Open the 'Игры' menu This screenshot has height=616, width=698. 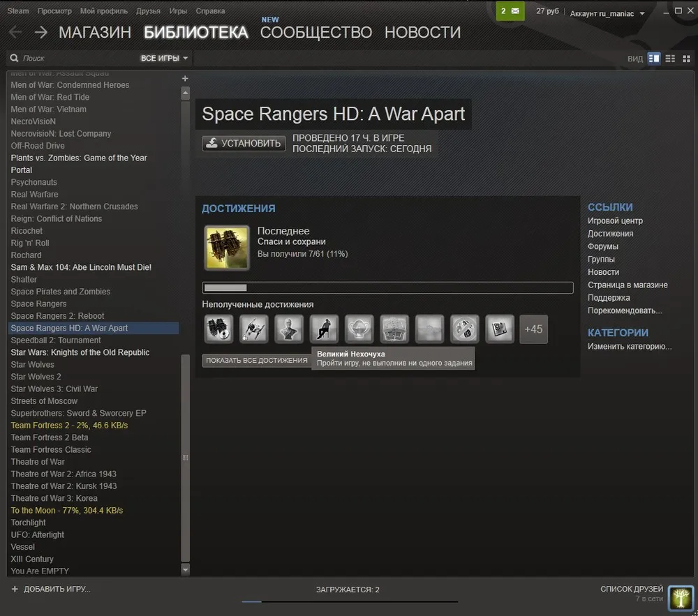(x=178, y=11)
